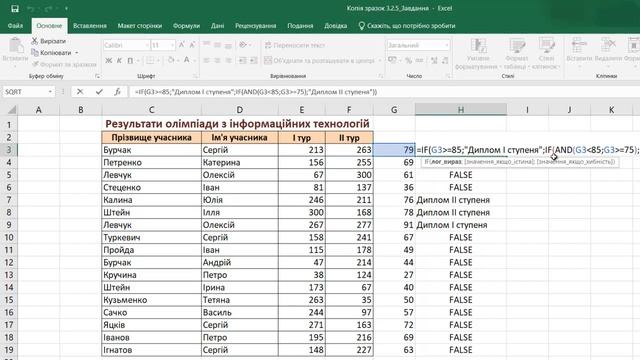Switch to the Дані tab

tap(218, 26)
